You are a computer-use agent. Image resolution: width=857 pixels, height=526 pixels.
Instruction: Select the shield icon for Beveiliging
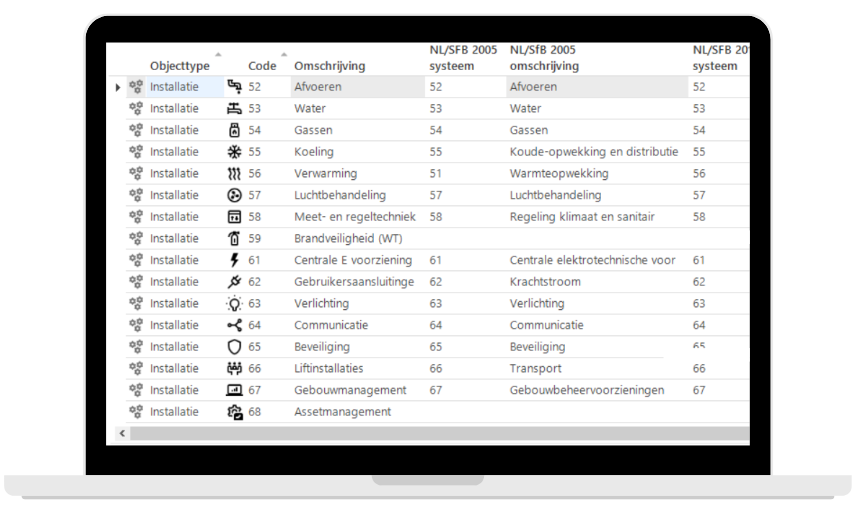click(235, 347)
